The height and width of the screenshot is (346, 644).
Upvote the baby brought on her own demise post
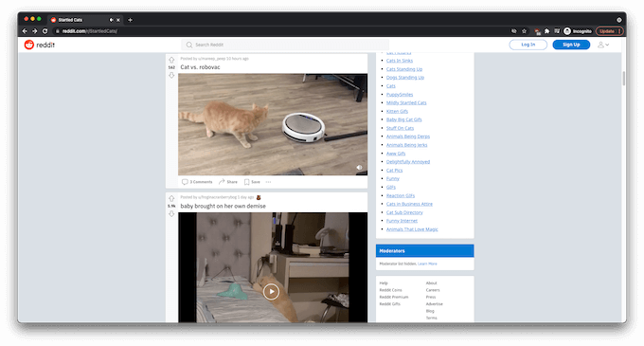(171, 198)
